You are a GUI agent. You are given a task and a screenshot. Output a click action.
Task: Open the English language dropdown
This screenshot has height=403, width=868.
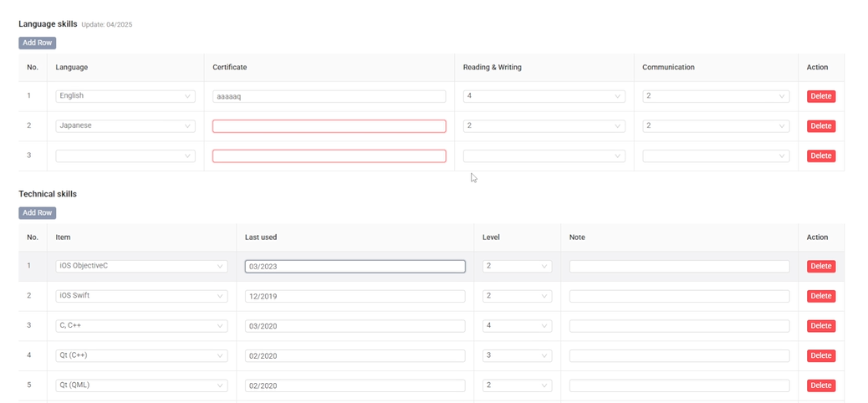tap(125, 96)
